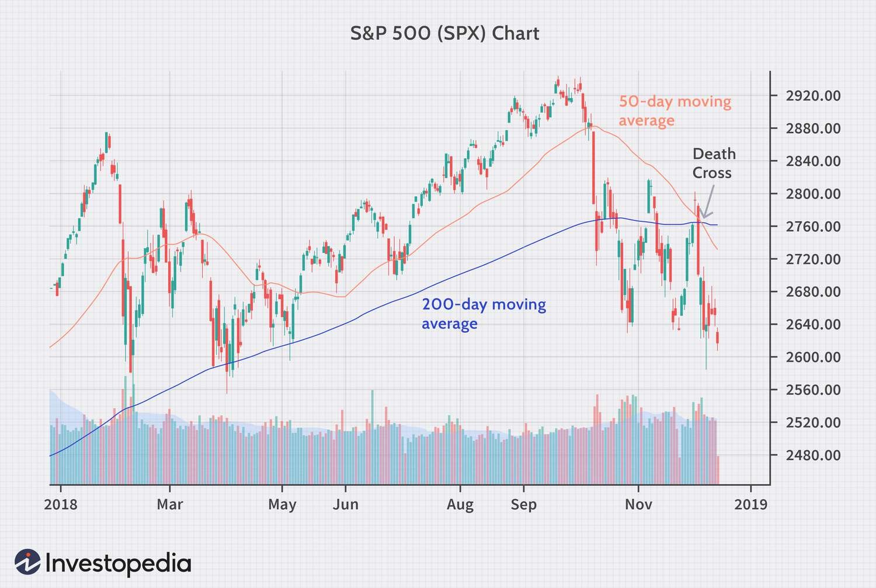Click the Jun date axis marker
Viewport: 876px width, 588px height.
click(346, 504)
